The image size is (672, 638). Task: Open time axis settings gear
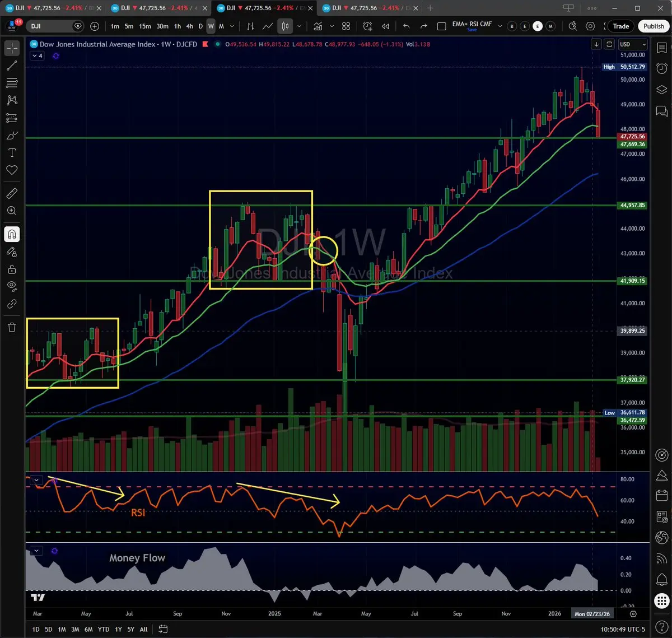[x=633, y=613]
